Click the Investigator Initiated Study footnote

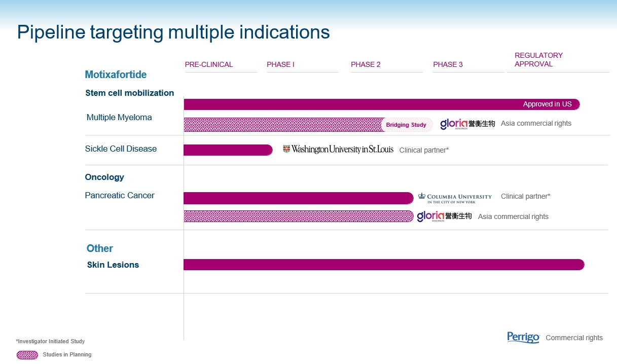click(x=50, y=342)
